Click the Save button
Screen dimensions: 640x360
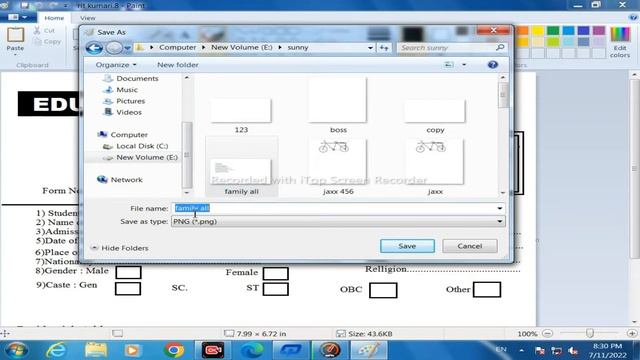(407, 246)
